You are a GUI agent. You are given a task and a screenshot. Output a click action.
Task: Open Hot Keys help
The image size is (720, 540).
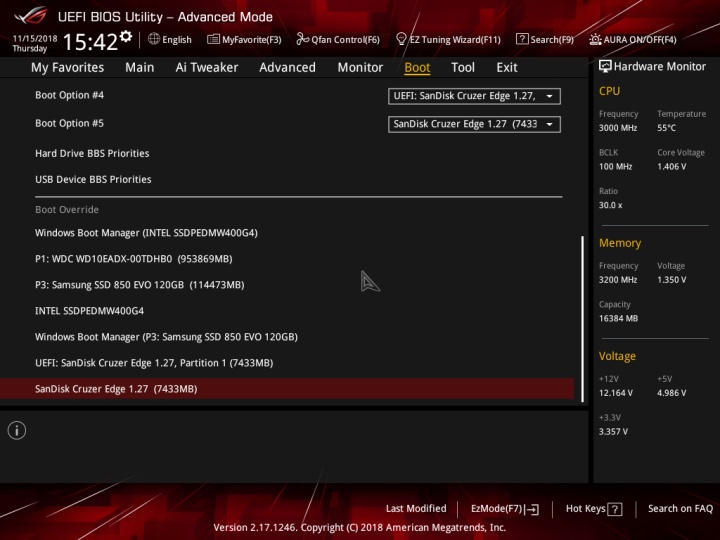click(x=594, y=509)
